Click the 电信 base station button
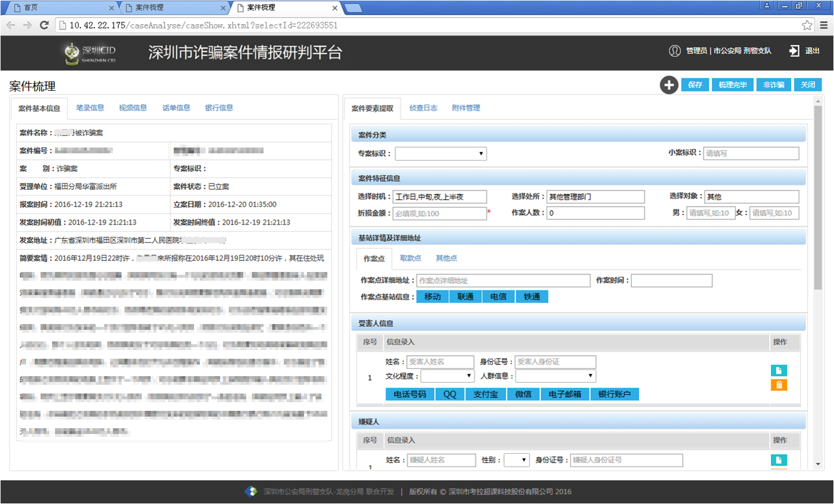834x504 pixels. [499, 296]
